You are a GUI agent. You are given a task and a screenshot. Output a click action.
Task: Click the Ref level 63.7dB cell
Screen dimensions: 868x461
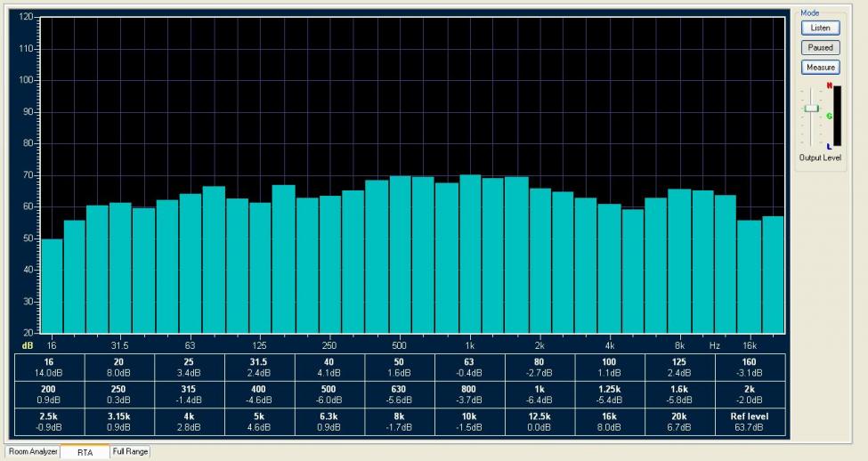pyautogui.click(x=750, y=422)
